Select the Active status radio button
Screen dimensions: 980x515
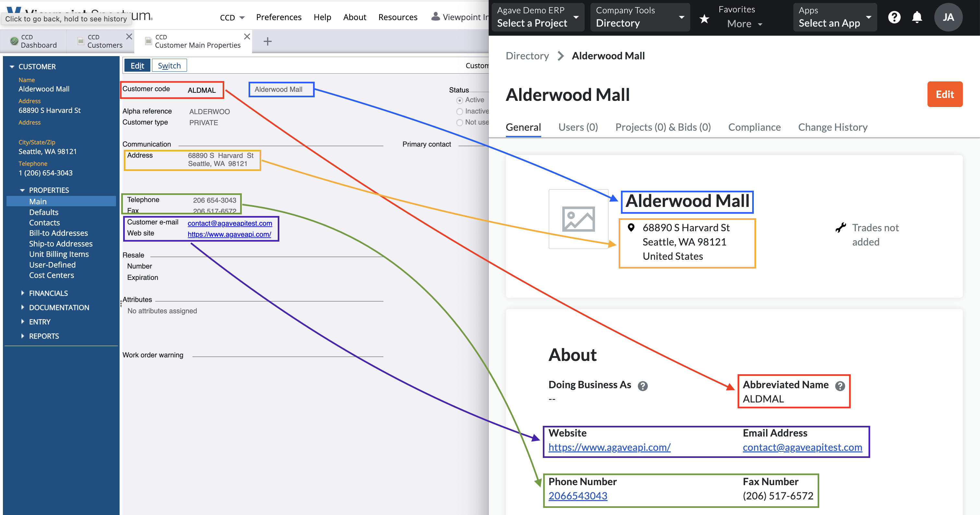click(460, 100)
